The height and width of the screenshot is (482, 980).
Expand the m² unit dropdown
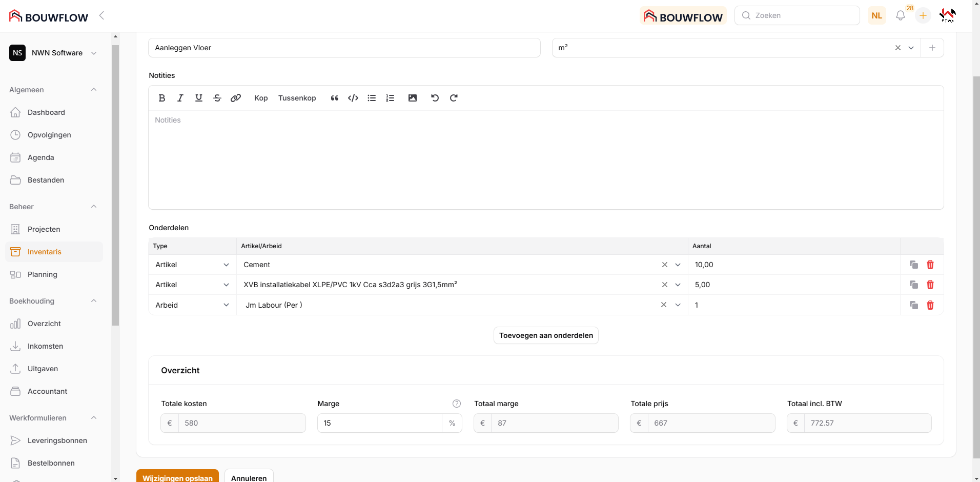(x=911, y=48)
